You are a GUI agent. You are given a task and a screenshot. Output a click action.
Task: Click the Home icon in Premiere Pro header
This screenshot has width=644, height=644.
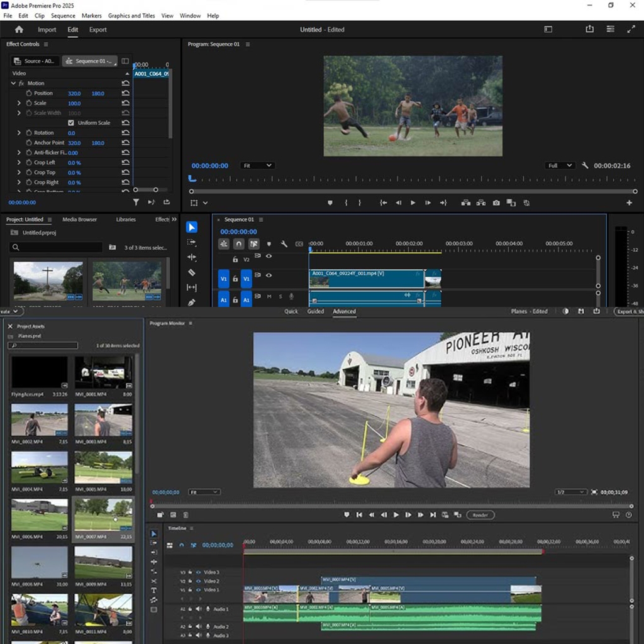19,30
